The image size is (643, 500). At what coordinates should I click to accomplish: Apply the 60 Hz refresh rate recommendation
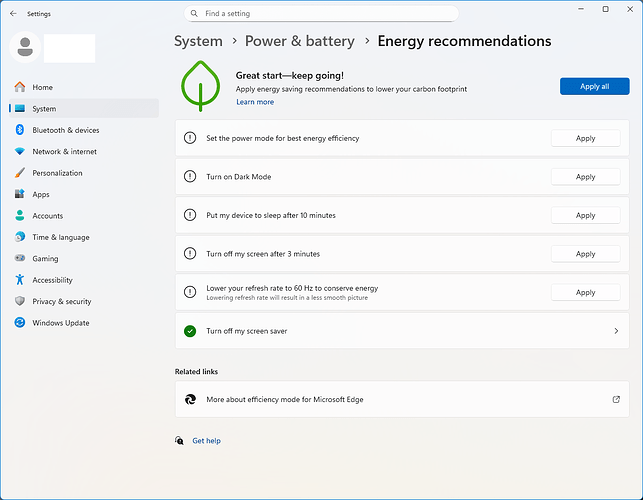click(585, 293)
